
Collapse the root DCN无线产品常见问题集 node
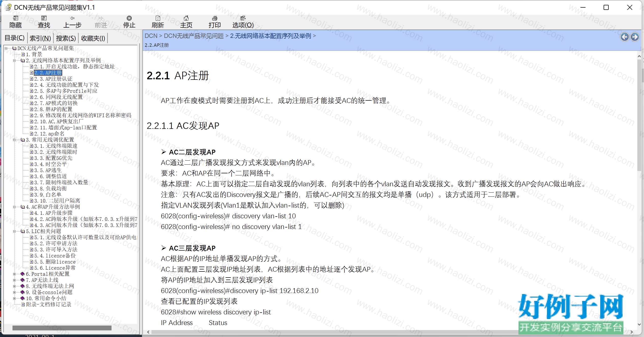6,48
